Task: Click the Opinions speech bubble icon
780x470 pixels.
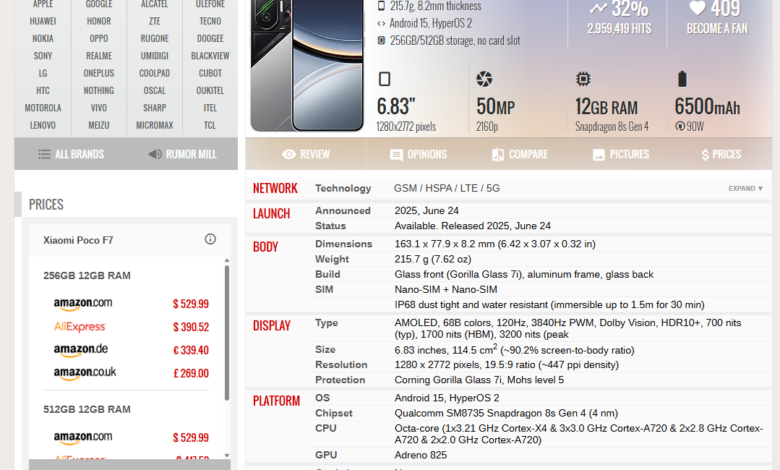Action: pyautogui.click(x=396, y=155)
